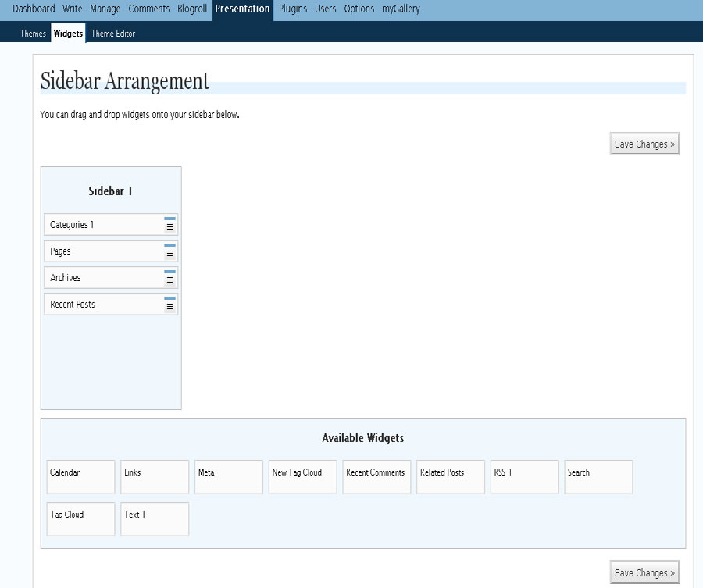Open the Blogroll menu
Viewport: 703px width, 588px height.
pyautogui.click(x=192, y=9)
